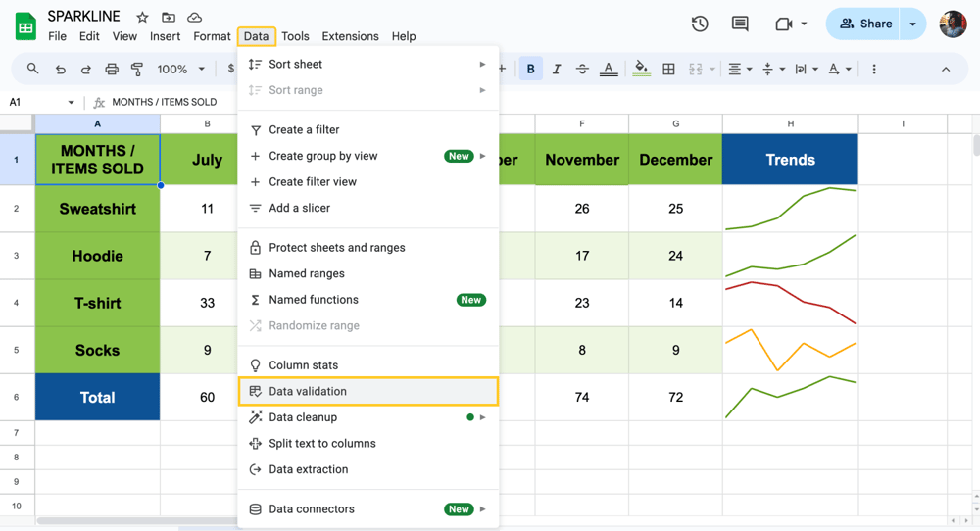
Task: Open the Extensions menu
Action: [350, 36]
